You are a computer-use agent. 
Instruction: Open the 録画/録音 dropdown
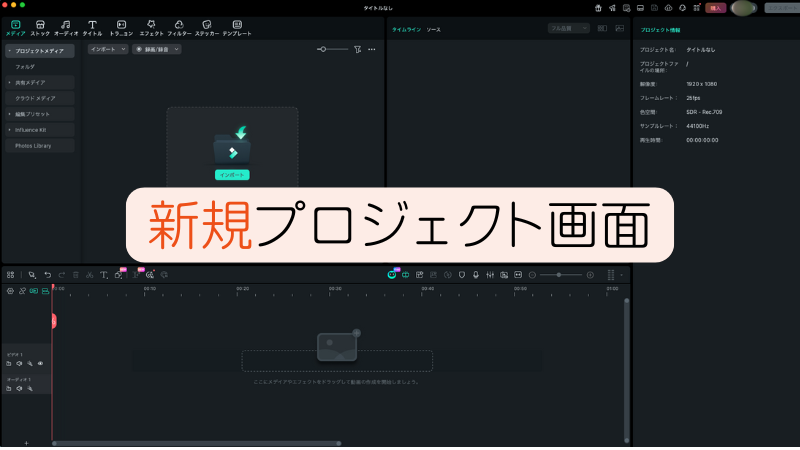pyautogui.click(x=157, y=49)
